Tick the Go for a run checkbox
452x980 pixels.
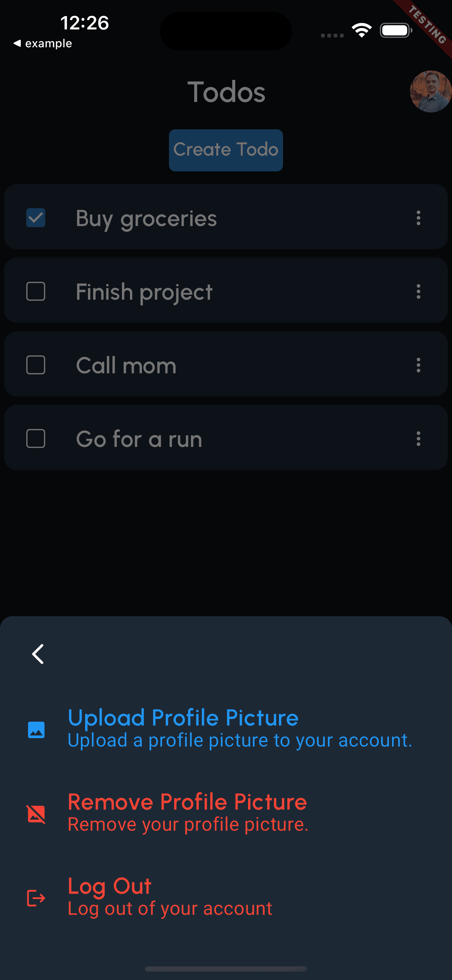(36, 438)
